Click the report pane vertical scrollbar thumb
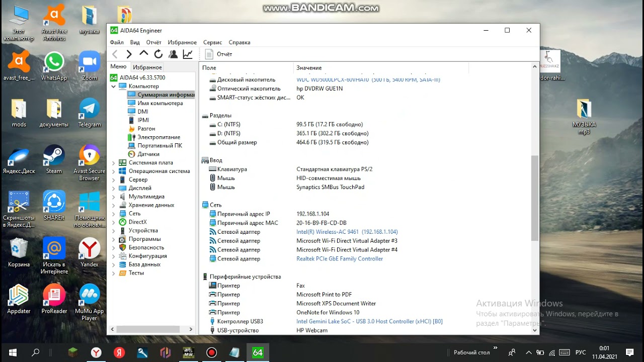The width and height of the screenshot is (644, 362). [x=535, y=198]
